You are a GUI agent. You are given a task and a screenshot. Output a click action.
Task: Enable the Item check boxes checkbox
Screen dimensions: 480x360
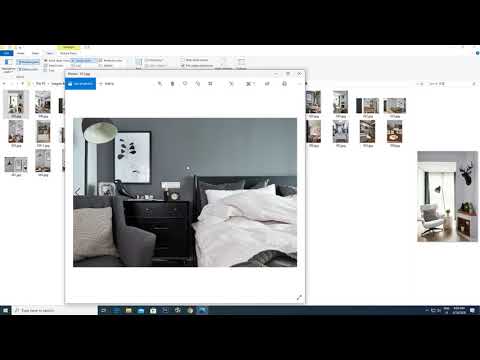(x=182, y=60)
